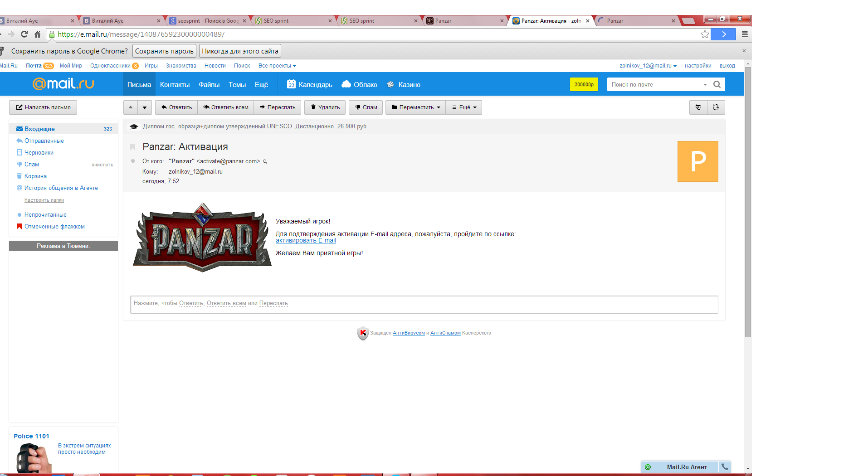Go to browser home page icon
This screenshot has height=476, width=868.
38,34
